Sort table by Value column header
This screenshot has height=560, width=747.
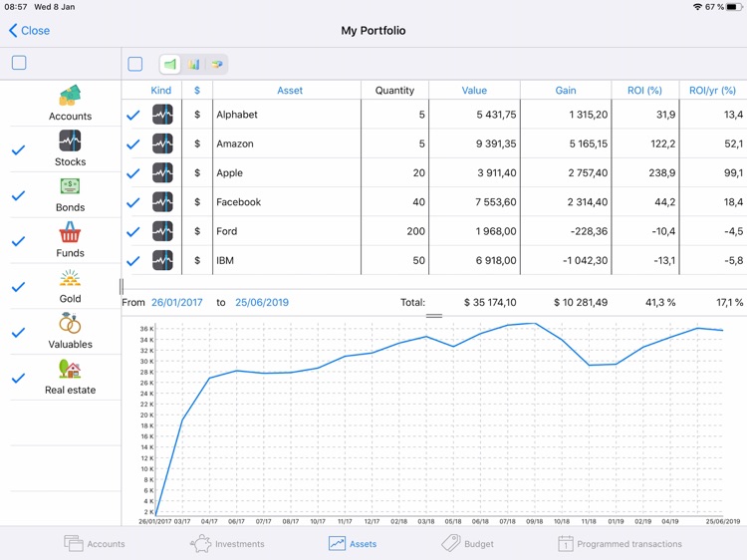pos(474,90)
